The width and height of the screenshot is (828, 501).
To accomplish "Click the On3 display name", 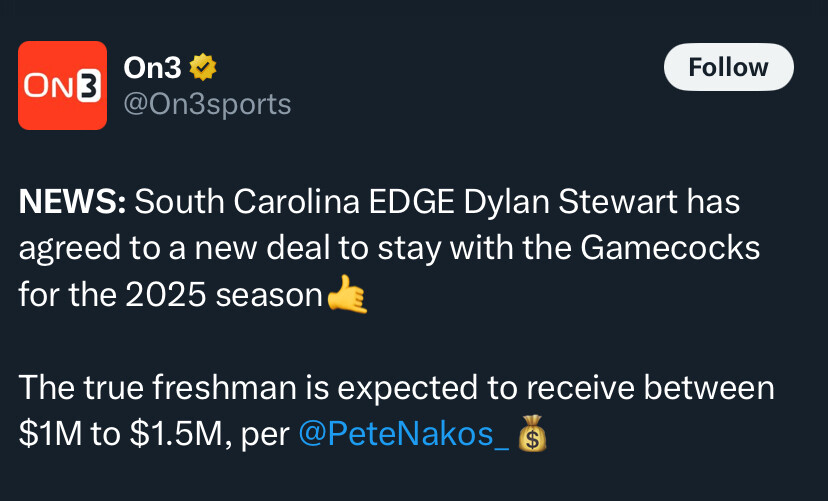I will coord(152,68).
